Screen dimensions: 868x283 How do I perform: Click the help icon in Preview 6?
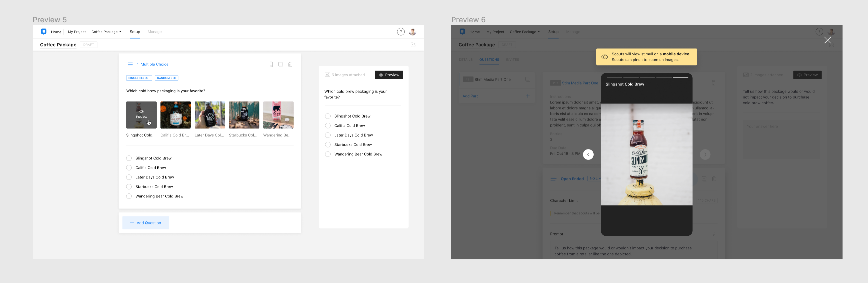(819, 32)
